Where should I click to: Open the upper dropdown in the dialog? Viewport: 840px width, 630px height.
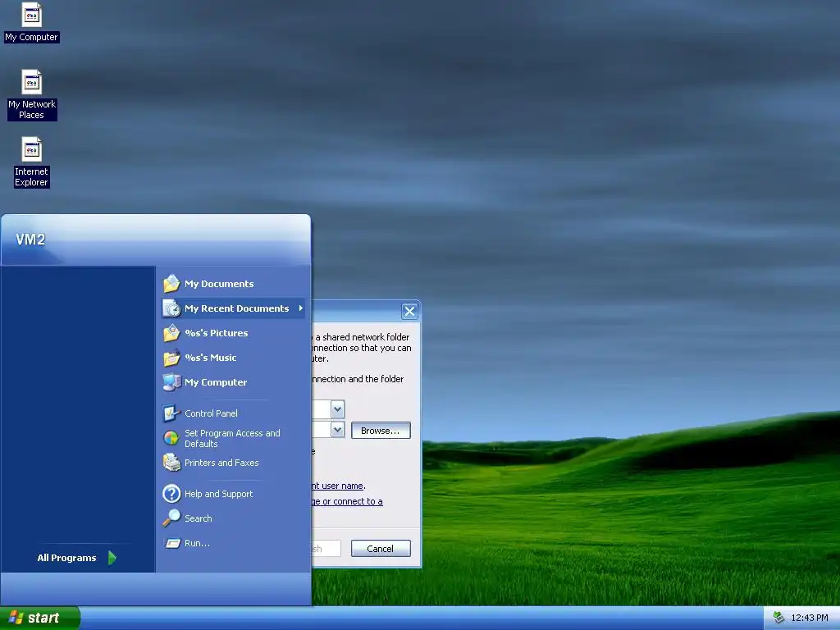(337, 410)
